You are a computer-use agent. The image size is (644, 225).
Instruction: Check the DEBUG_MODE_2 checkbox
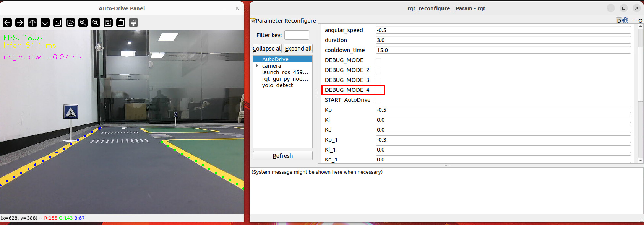pos(378,70)
